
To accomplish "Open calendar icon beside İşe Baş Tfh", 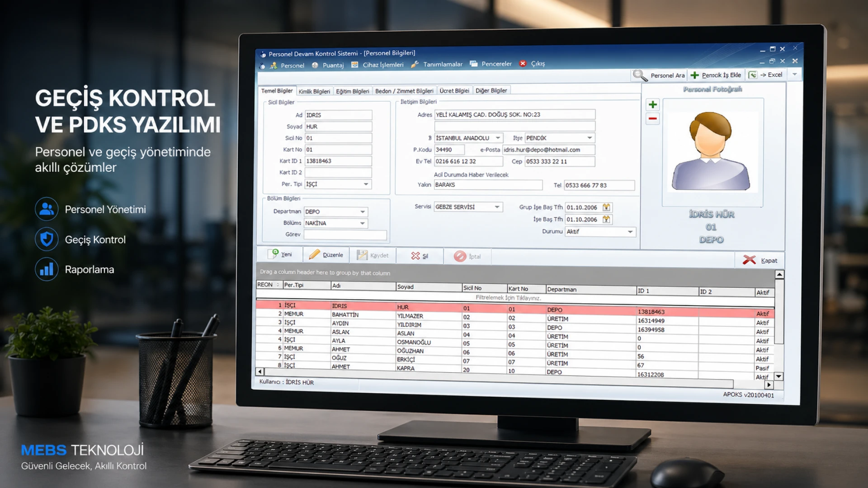I will [606, 219].
